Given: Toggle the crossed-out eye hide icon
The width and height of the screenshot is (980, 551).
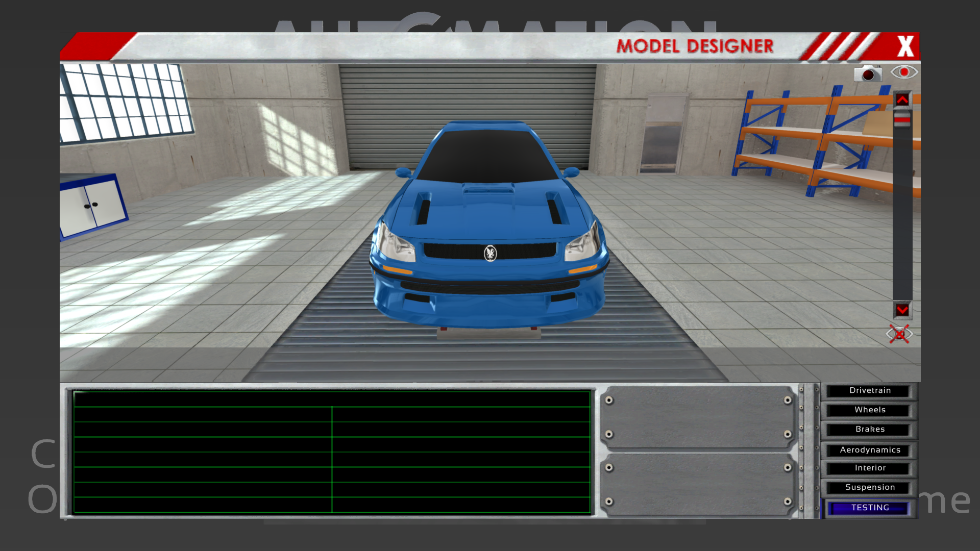Looking at the screenshot, I should 899,334.
